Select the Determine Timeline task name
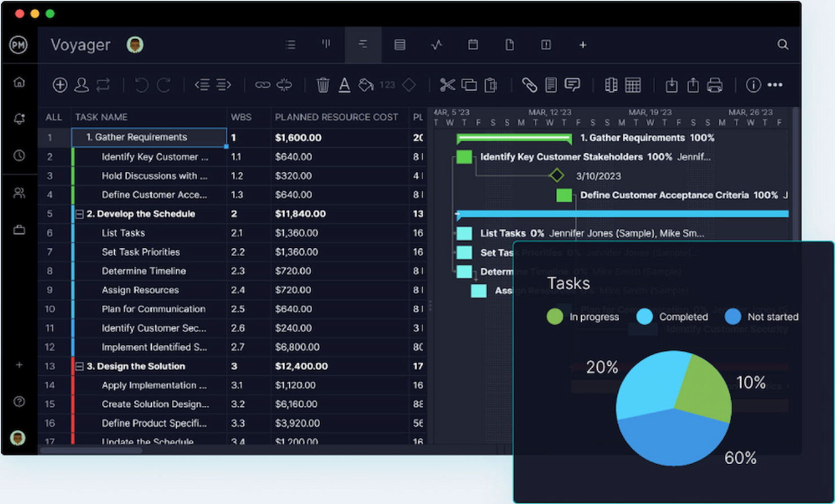This screenshot has width=835, height=504. pyautogui.click(x=144, y=271)
